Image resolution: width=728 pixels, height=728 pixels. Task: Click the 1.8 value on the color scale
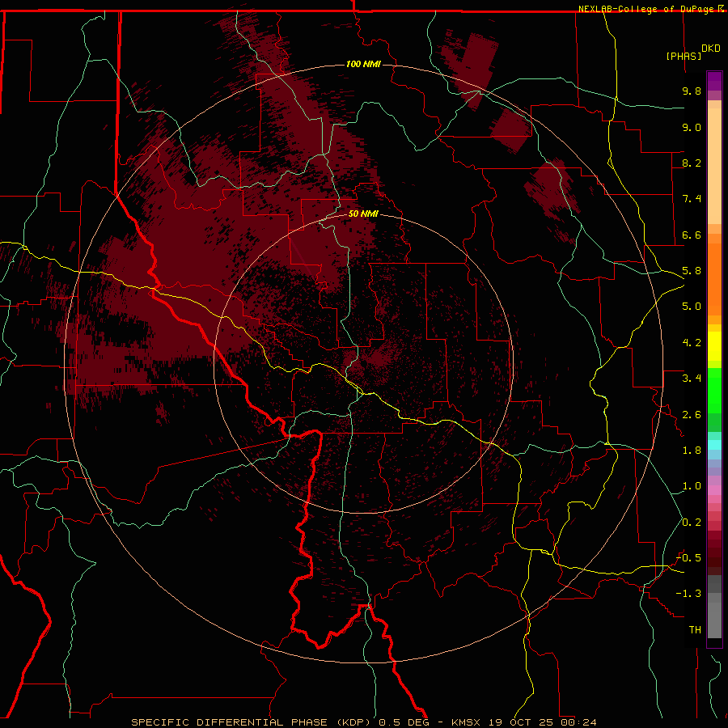point(692,451)
